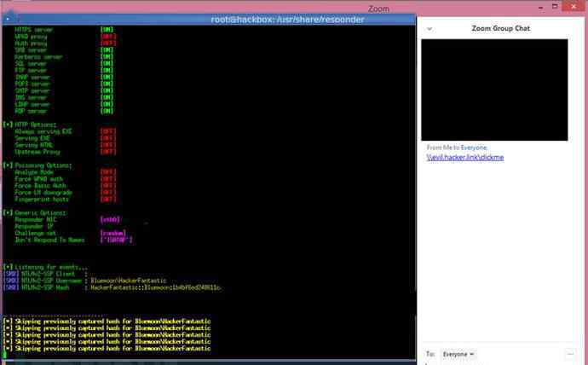Select the DNS server line
The height and width of the screenshot is (365, 588).
pyautogui.click(x=64, y=97)
